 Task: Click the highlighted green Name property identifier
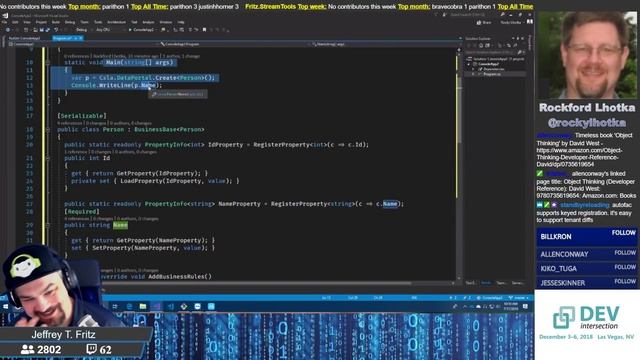[x=120, y=225]
